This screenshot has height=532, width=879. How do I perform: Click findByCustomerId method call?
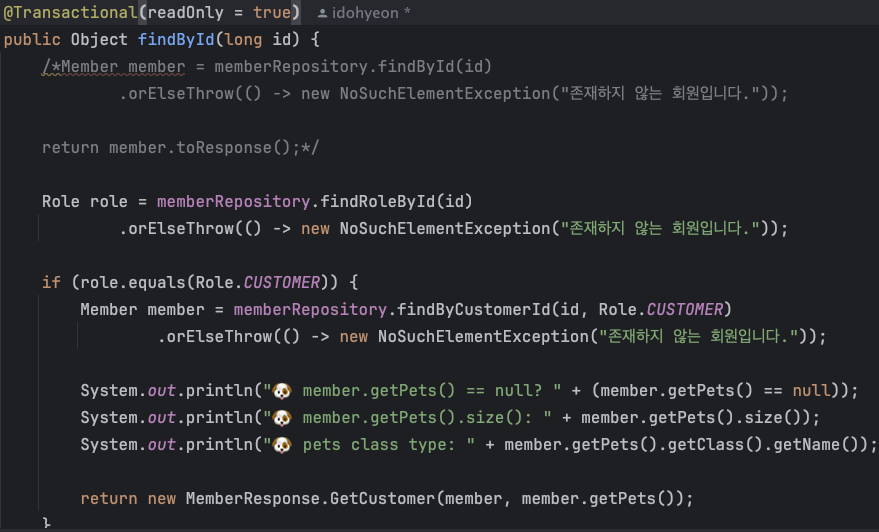[x=474, y=309]
